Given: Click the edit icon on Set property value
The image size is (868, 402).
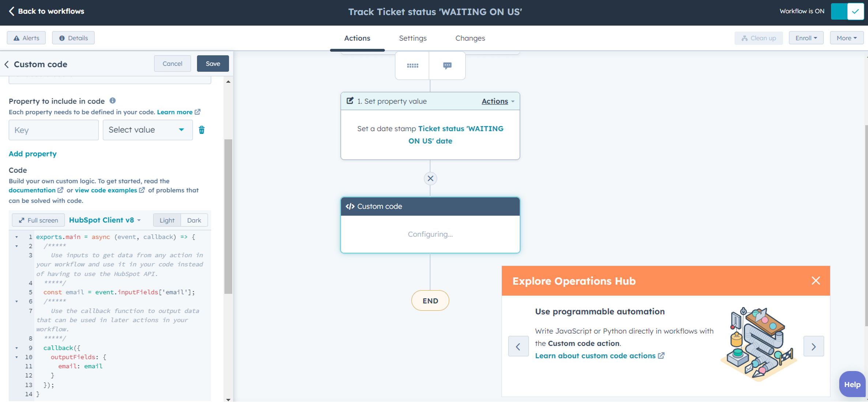Looking at the screenshot, I should [x=350, y=101].
